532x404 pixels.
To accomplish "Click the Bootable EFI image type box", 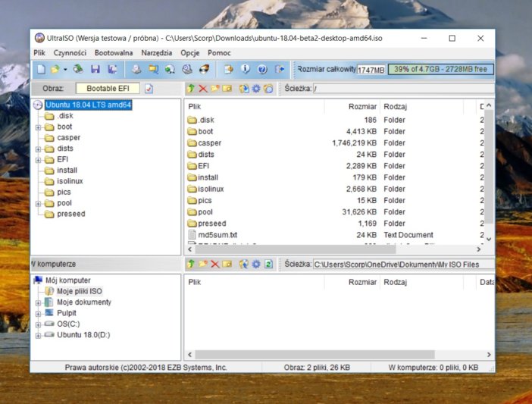I will [x=108, y=89].
